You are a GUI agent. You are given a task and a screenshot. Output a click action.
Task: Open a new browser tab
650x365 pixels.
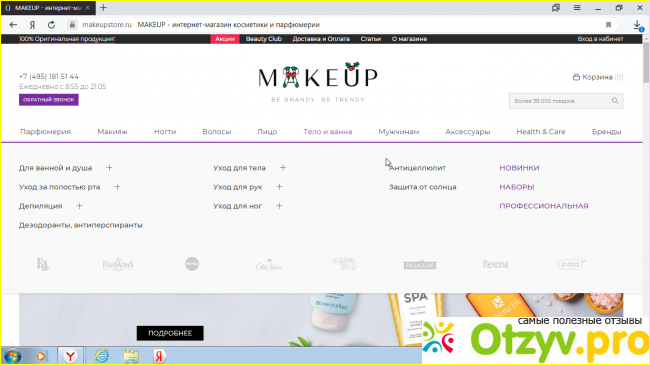point(103,8)
